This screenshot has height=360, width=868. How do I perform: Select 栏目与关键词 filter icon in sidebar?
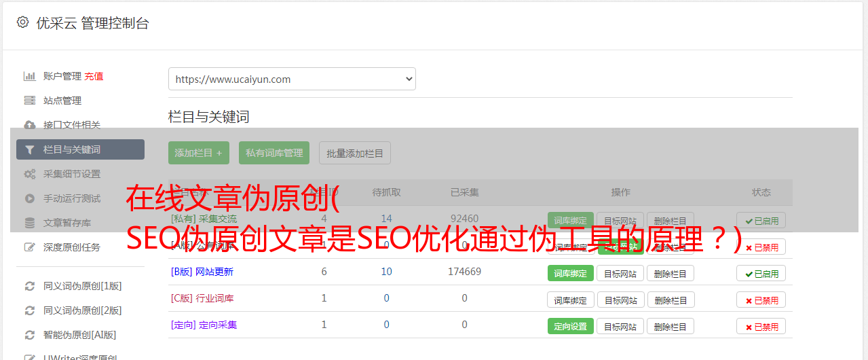[x=30, y=149]
